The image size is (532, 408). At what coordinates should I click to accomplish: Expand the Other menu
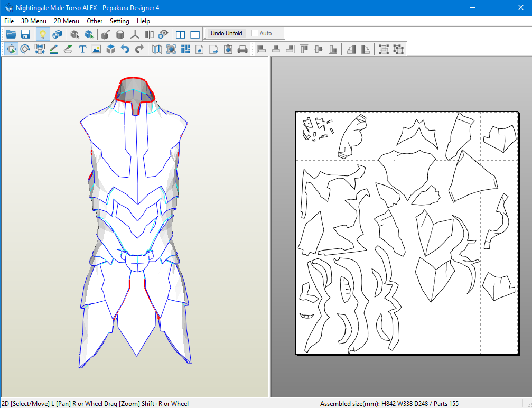(95, 21)
